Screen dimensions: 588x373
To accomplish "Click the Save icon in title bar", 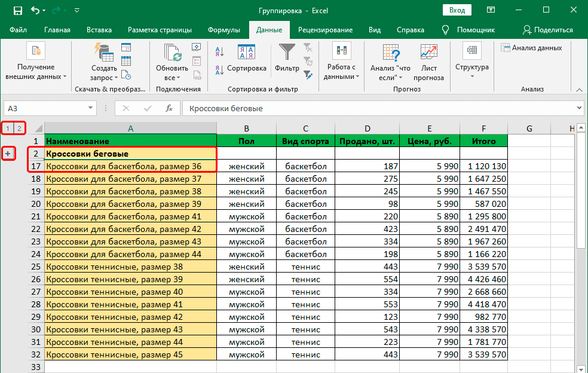I will (17, 10).
